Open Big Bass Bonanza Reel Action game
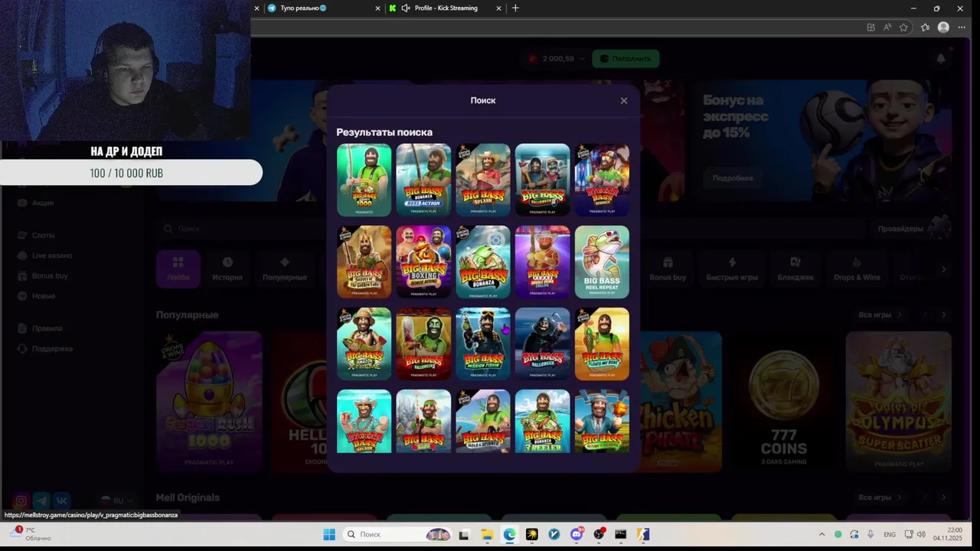980x551 pixels. pyautogui.click(x=423, y=180)
